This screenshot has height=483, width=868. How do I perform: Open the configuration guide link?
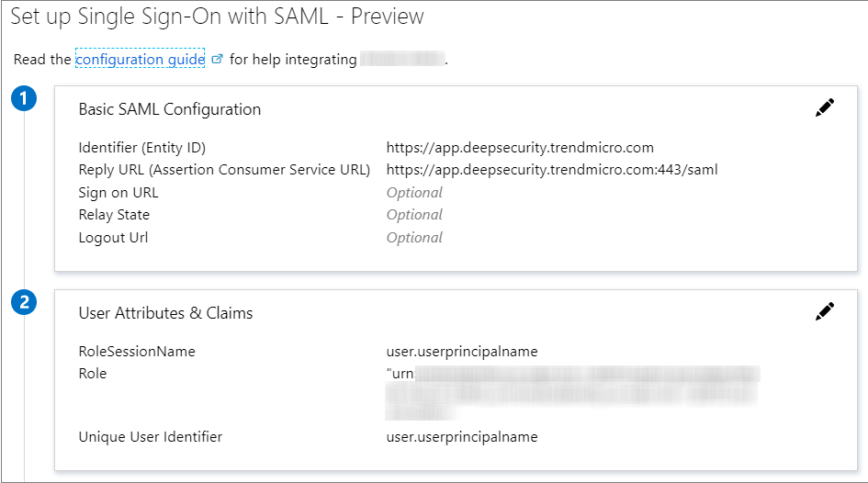coord(140,60)
